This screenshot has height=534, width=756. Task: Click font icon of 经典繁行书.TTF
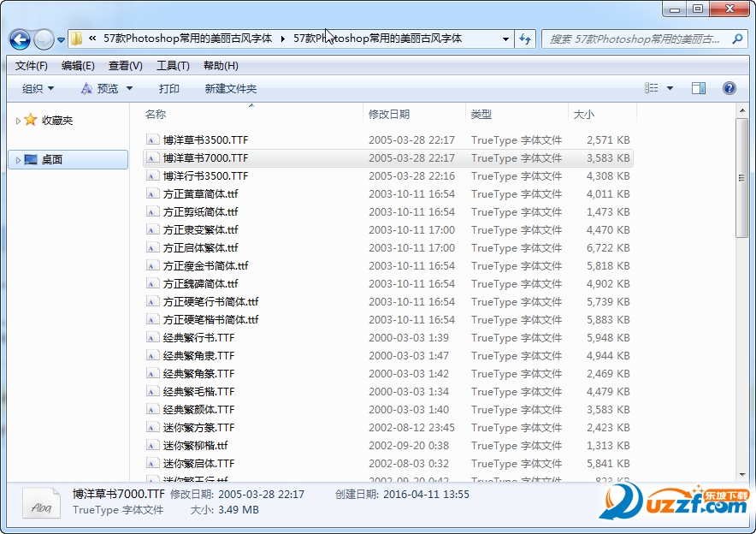click(152, 338)
